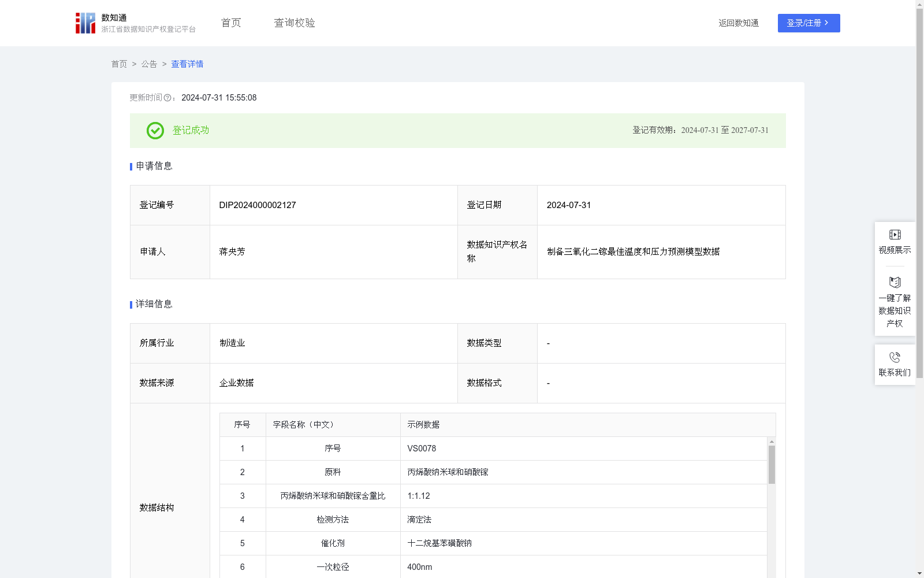Click the 登记日期 value 2024-07-31
This screenshot has width=924, height=578.
pos(569,205)
